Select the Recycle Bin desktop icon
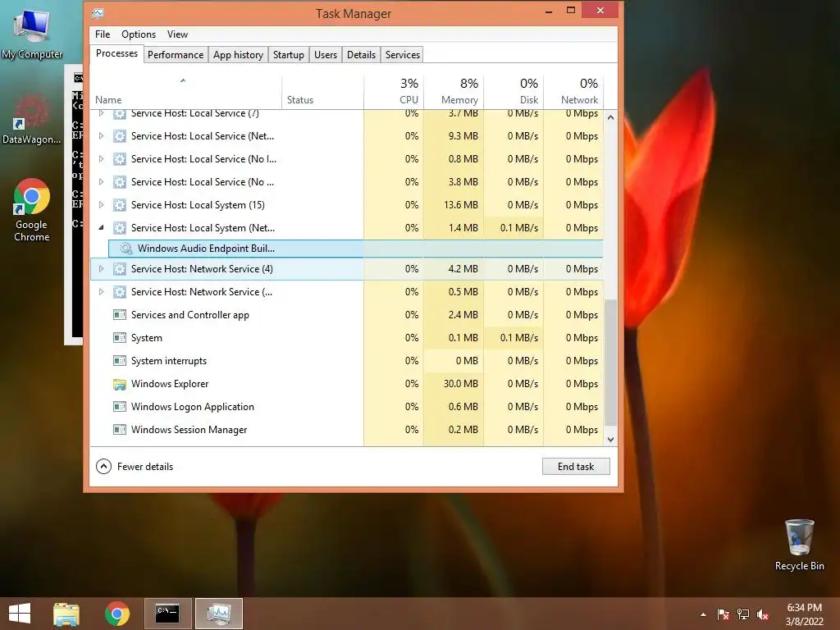 [799, 545]
